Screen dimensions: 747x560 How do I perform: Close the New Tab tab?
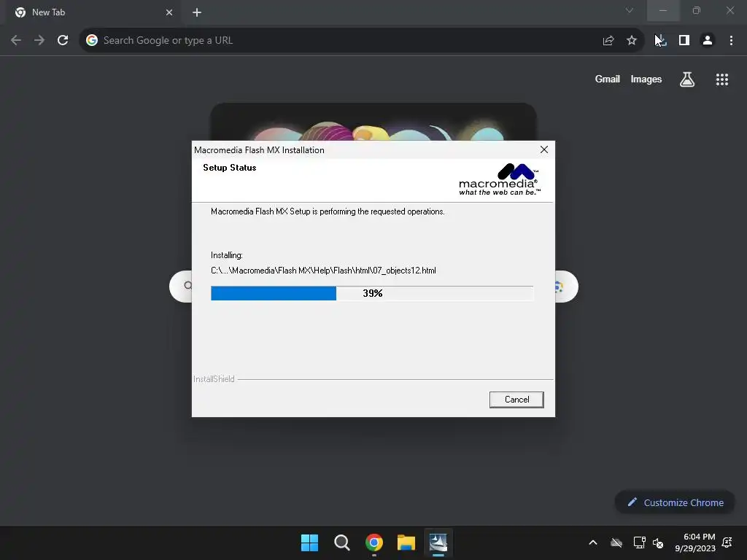tap(169, 12)
